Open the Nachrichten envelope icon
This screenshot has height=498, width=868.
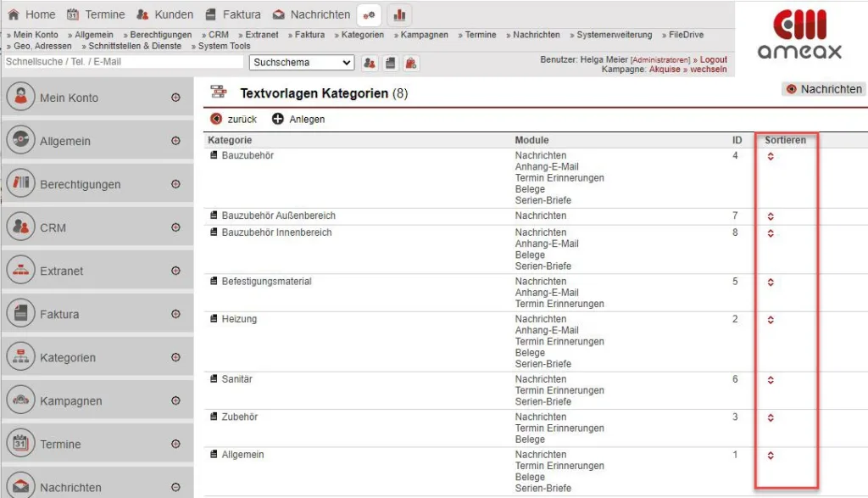point(279,14)
